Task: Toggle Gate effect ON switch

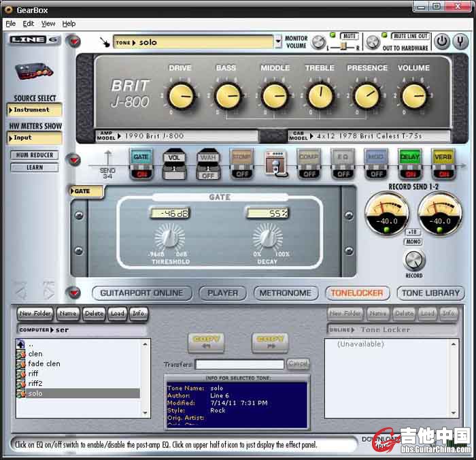Action: click(141, 174)
